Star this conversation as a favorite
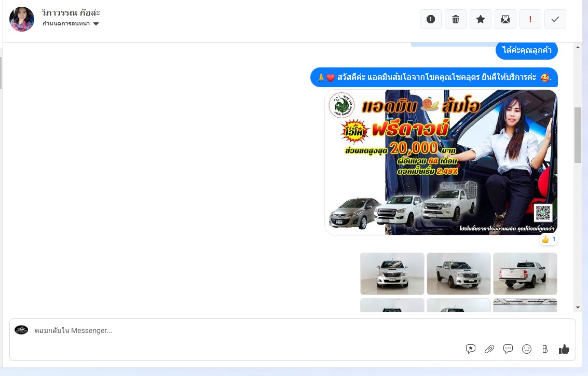Viewport: 588px width, 376px height. pyautogui.click(x=481, y=19)
